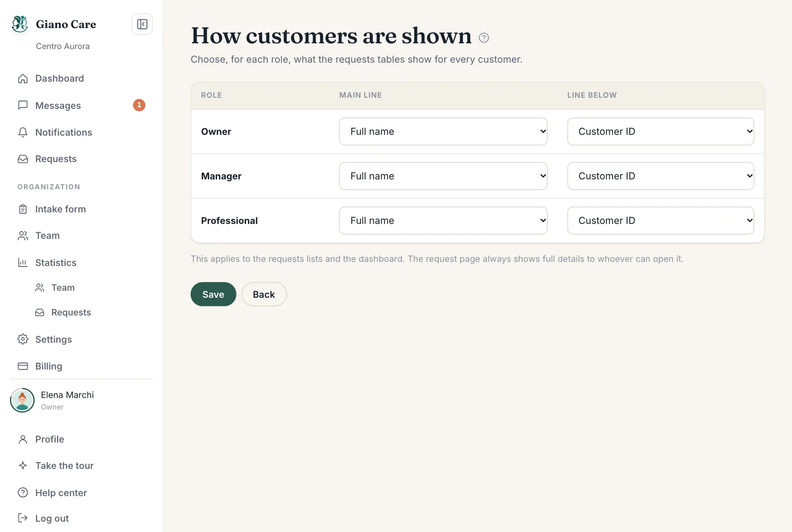
Task: Click Elena Marchi's avatar
Action: click(x=22, y=400)
